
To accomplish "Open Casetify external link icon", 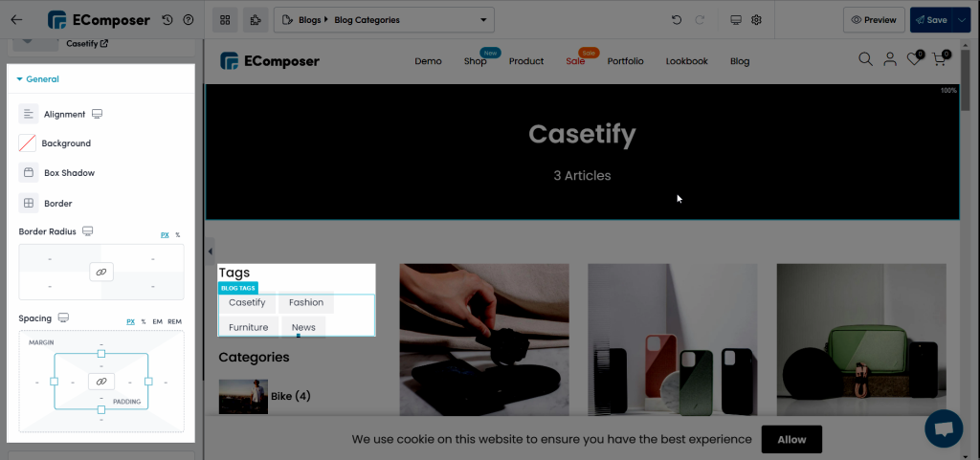I will pos(104,44).
